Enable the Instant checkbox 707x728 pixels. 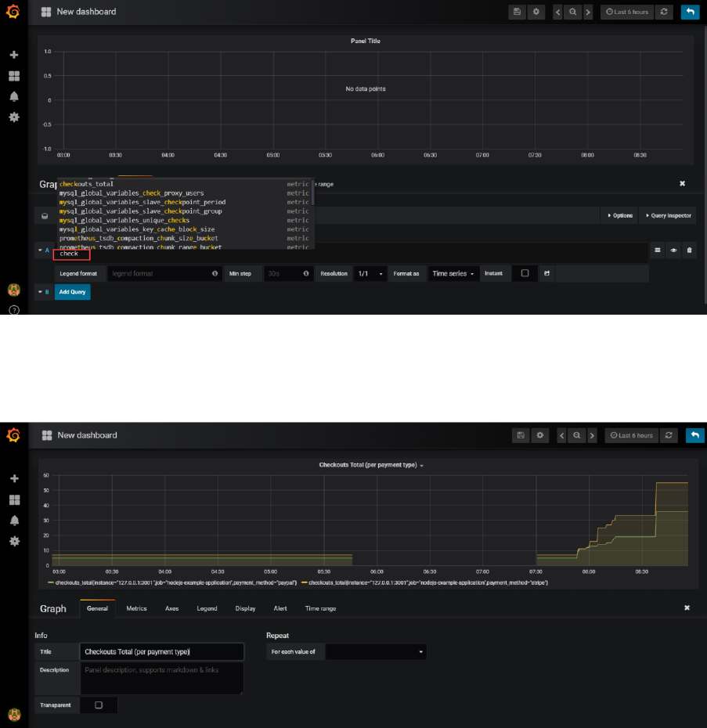(525, 273)
